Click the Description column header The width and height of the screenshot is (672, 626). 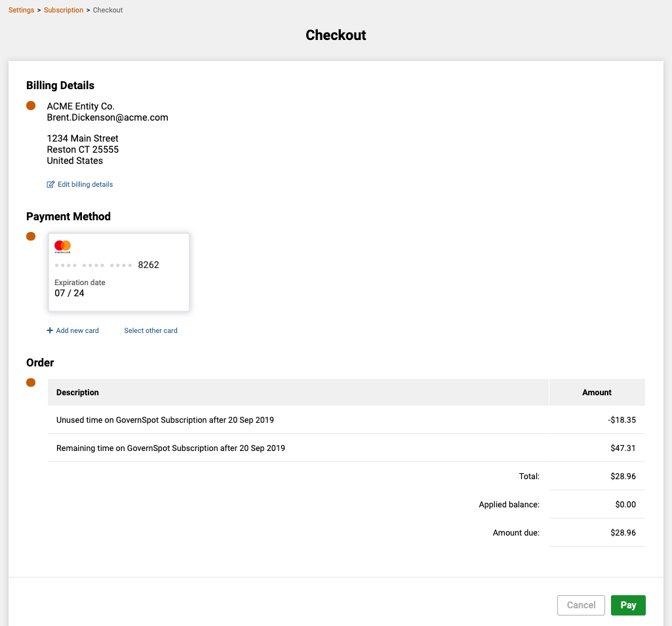298,392
